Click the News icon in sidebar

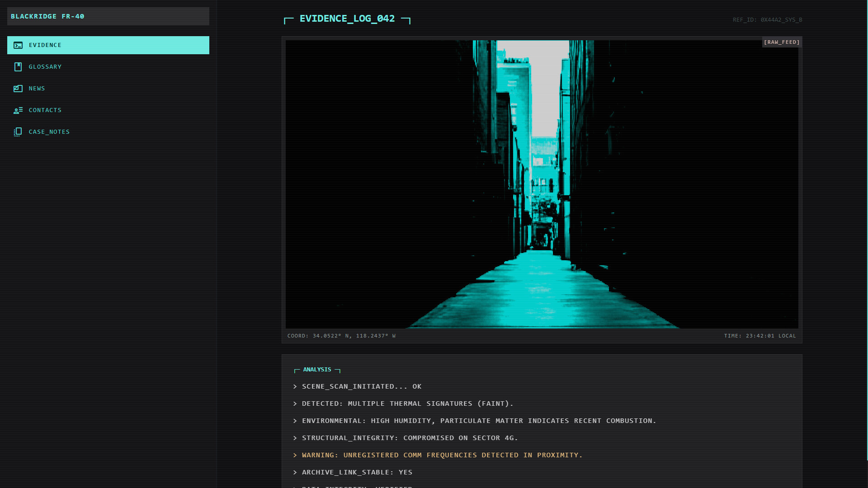coord(18,89)
